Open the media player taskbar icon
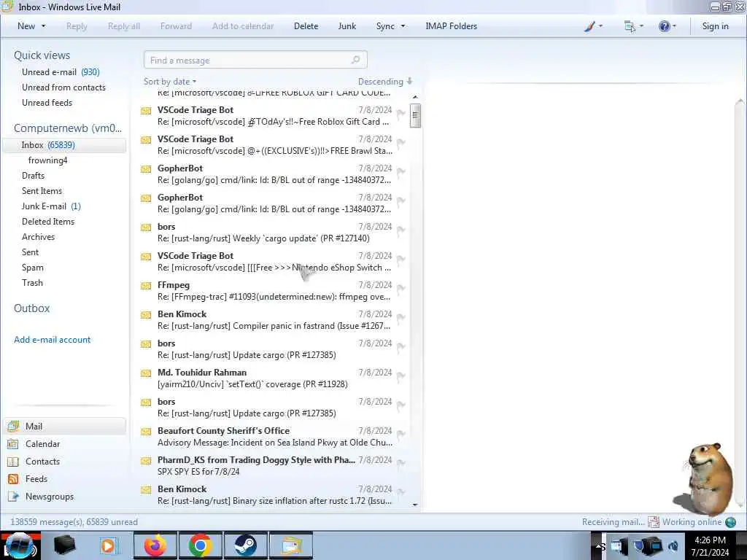Image resolution: width=747 pixels, height=560 pixels. point(109,545)
